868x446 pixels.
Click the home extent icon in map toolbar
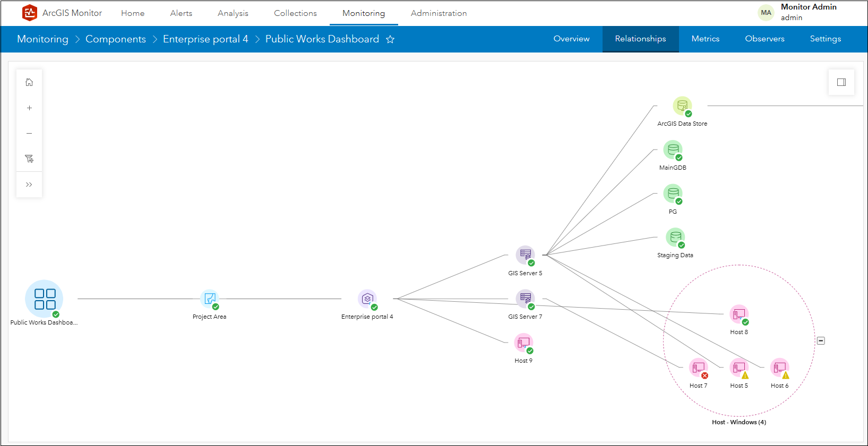click(x=29, y=82)
